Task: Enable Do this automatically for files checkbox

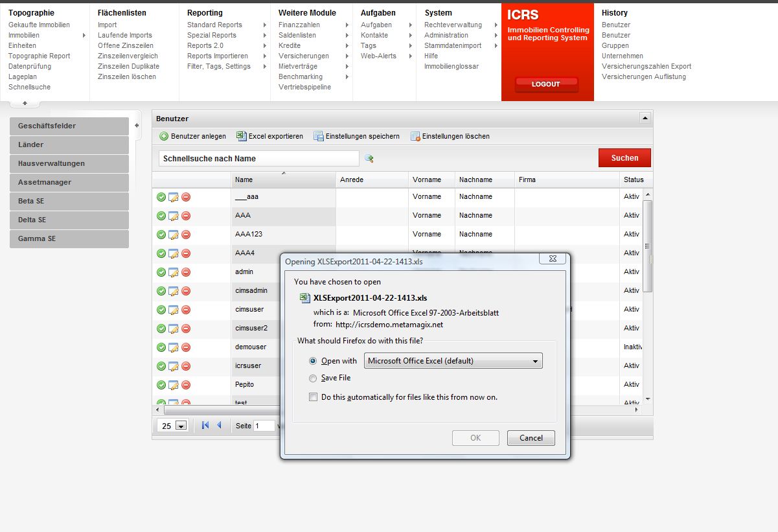Action: (313, 397)
